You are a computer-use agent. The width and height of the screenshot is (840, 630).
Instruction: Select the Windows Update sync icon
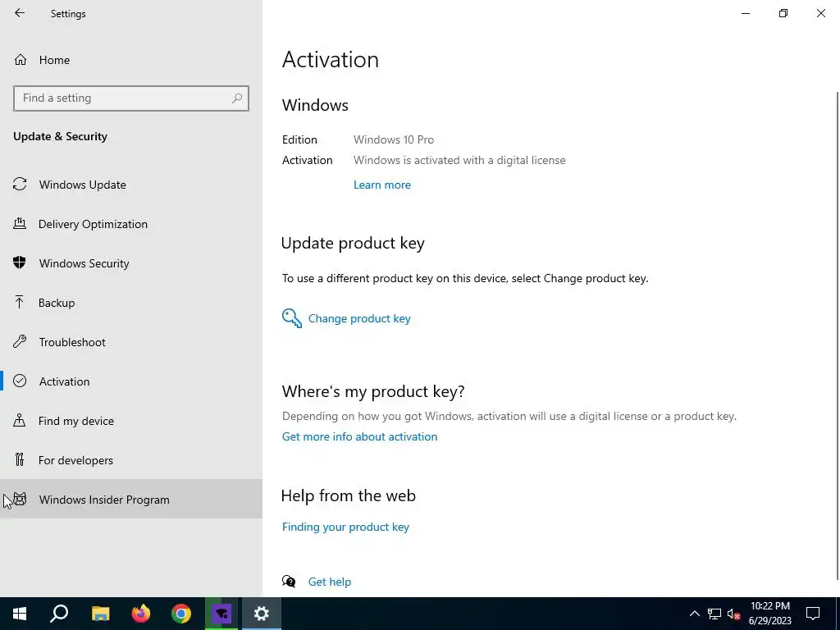(x=20, y=185)
